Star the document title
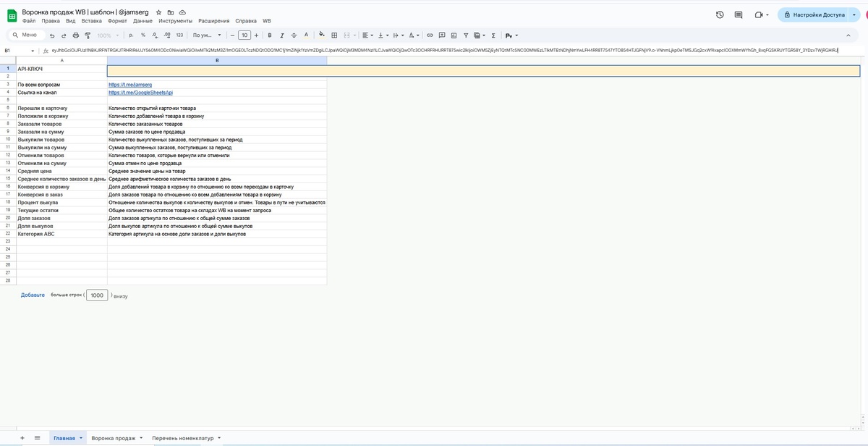This screenshot has height=446, width=868. pos(159,12)
